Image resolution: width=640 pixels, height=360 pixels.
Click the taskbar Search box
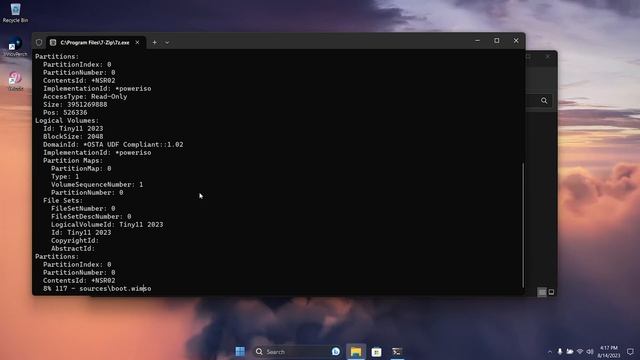(x=298, y=351)
